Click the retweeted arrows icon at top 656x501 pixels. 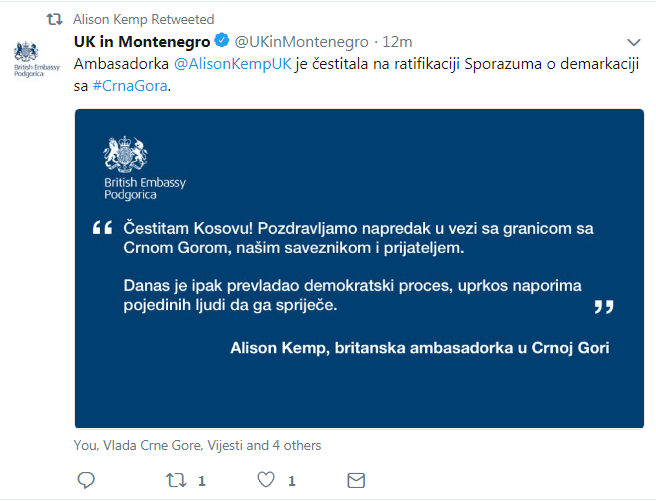click(x=54, y=19)
